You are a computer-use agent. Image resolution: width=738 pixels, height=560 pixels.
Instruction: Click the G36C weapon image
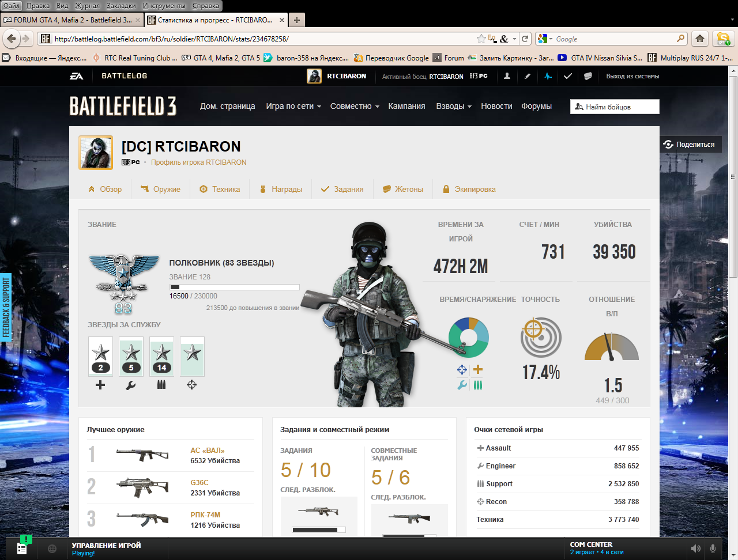142,487
